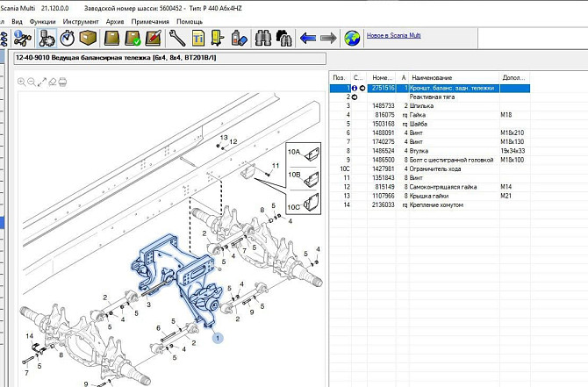Click the С... column header
Image resolution: width=588 pixels, height=387 pixels.
click(358, 77)
